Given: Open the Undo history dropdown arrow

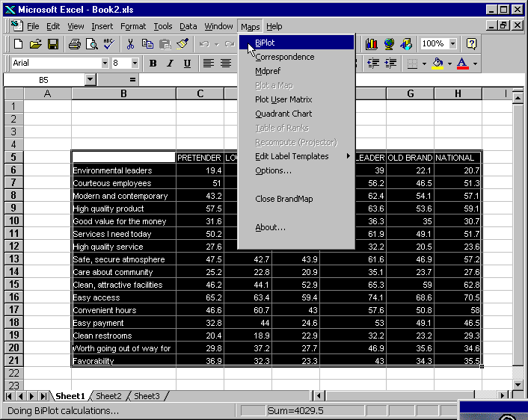Looking at the screenshot, I should coord(217,44).
